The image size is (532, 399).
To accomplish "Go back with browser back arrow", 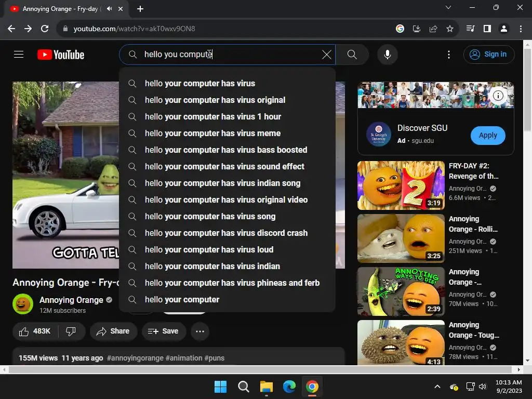I will (11, 29).
